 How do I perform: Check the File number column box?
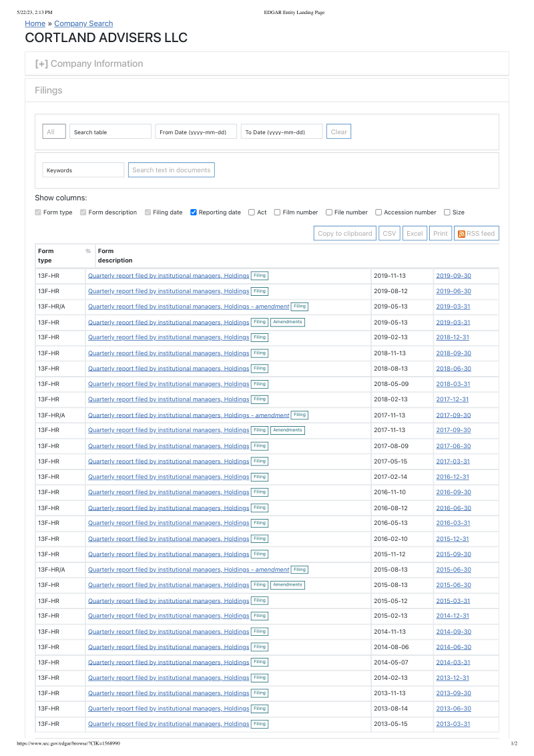pos(329,212)
